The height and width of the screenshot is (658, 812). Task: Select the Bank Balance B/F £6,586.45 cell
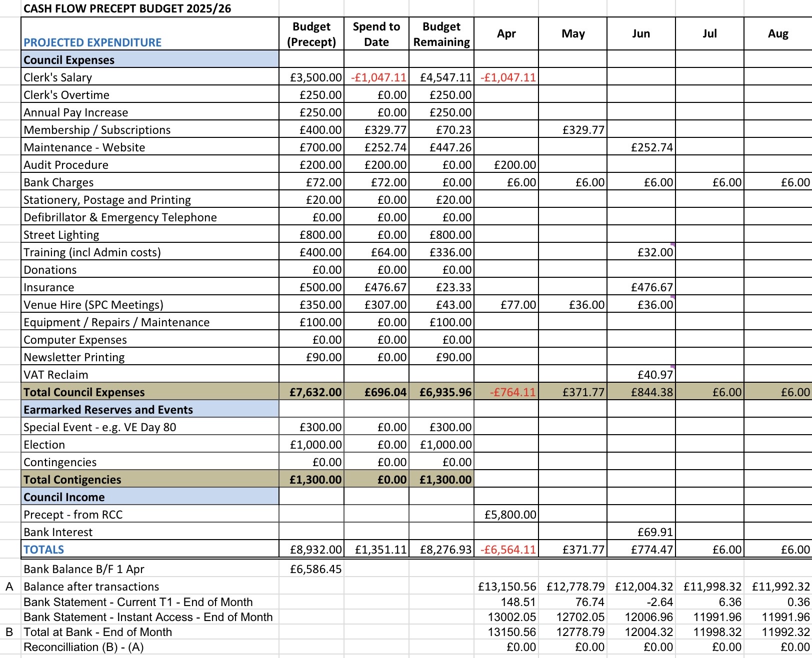pyautogui.click(x=315, y=569)
